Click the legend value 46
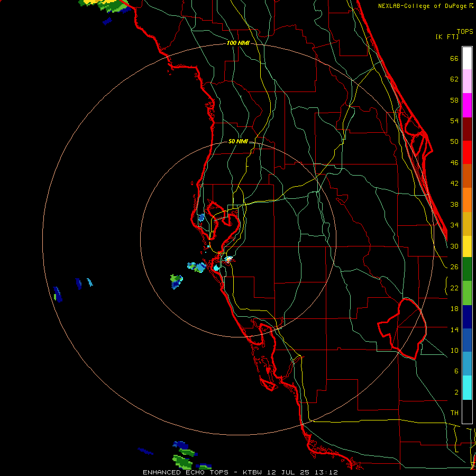This screenshot has height=476, width=476. click(454, 163)
